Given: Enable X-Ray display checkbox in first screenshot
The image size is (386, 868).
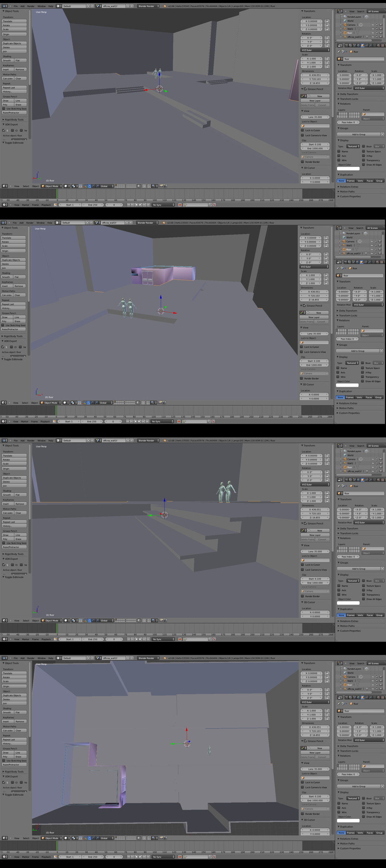Looking at the screenshot, I should coord(363,156).
